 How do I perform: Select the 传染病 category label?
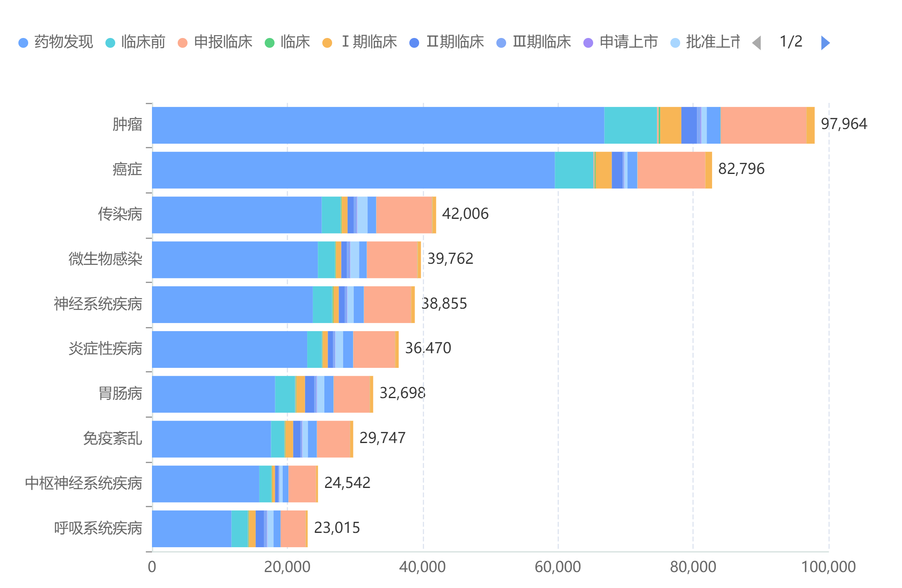click(120, 214)
